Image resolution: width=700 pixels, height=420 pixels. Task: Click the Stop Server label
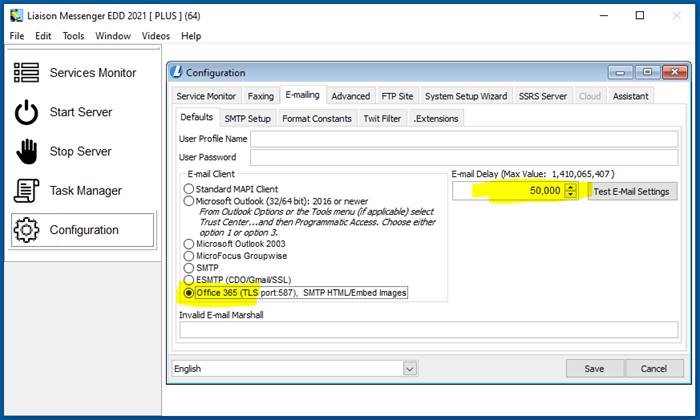(x=80, y=151)
